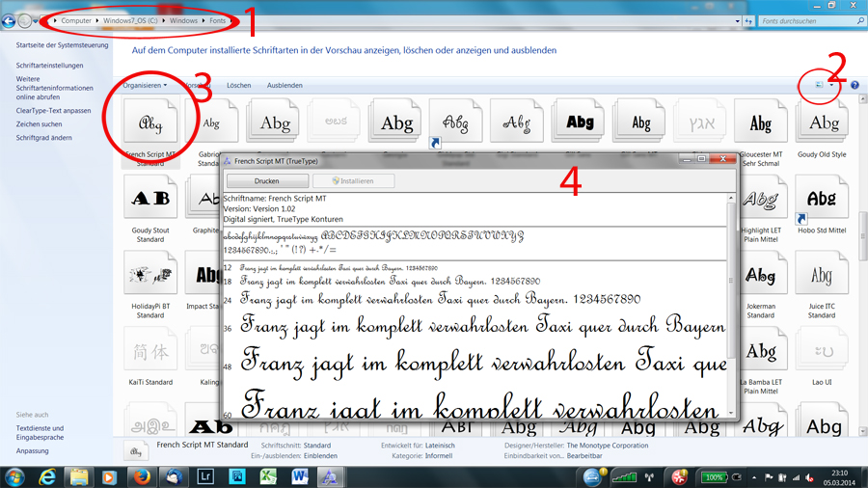Select the Juice ITC Standard font icon
Image resolution: width=868 pixels, height=488 pixels.
pos(822,273)
